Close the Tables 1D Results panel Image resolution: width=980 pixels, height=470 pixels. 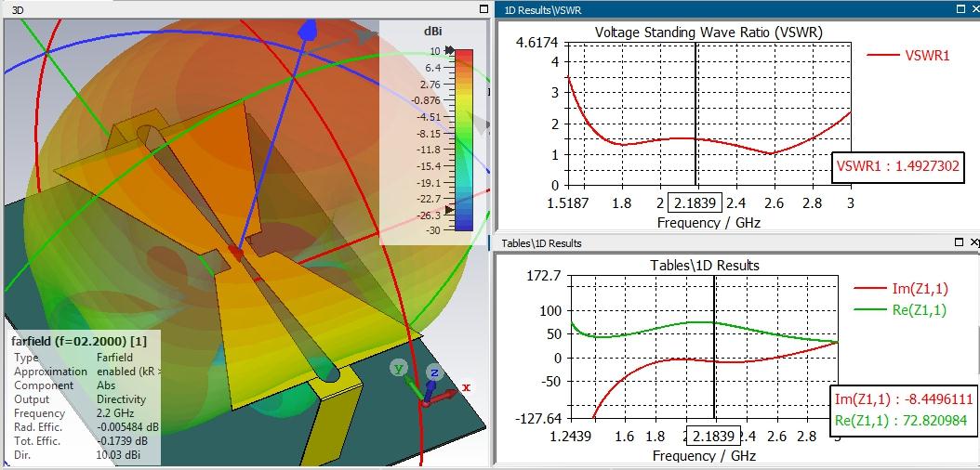974,242
